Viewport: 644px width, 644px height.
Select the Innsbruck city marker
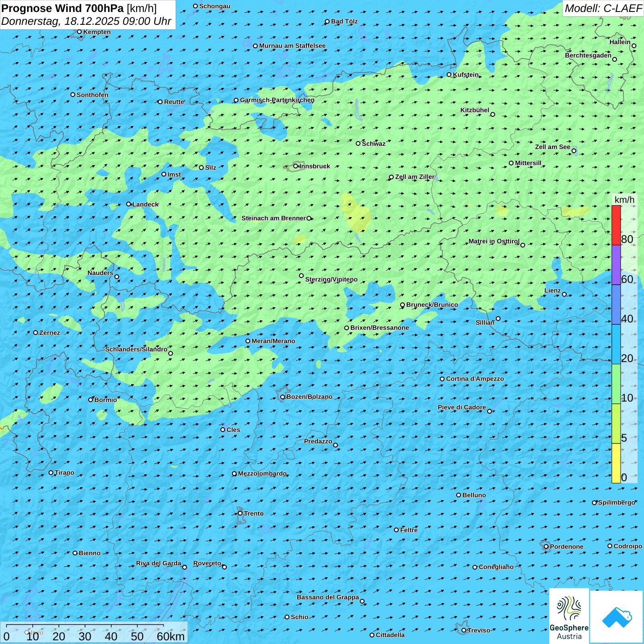[296, 166]
